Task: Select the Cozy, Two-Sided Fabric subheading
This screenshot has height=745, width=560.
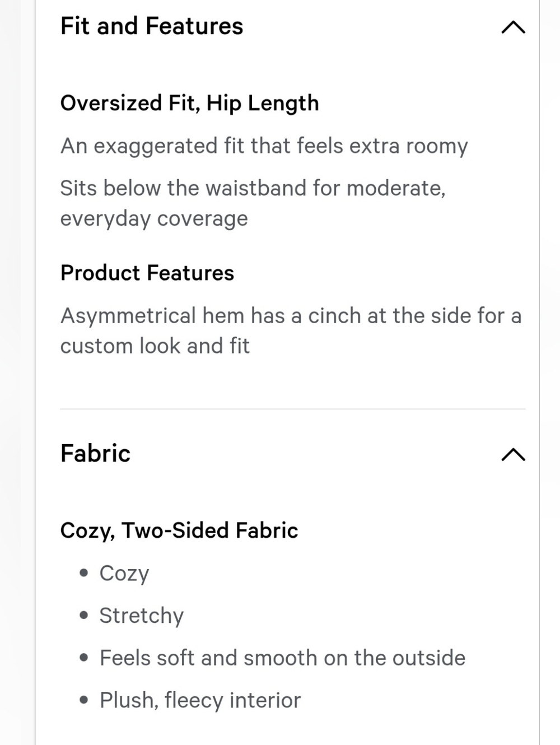Action: tap(179, 530)
